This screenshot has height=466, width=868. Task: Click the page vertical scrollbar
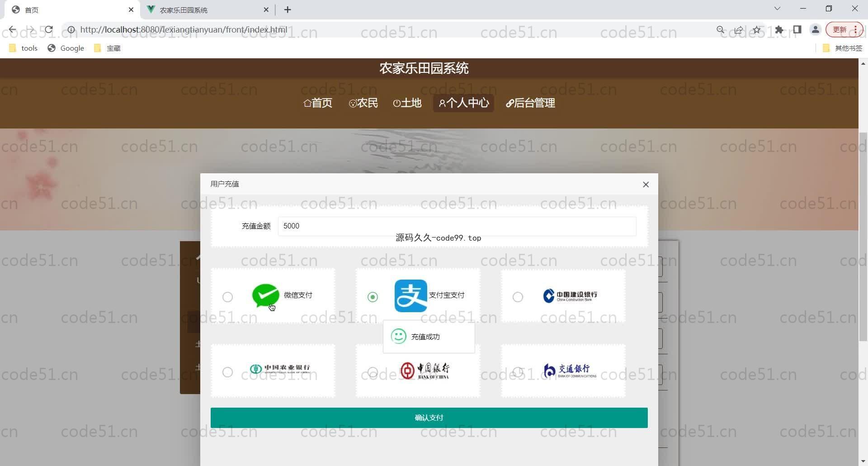coord(863,237)
